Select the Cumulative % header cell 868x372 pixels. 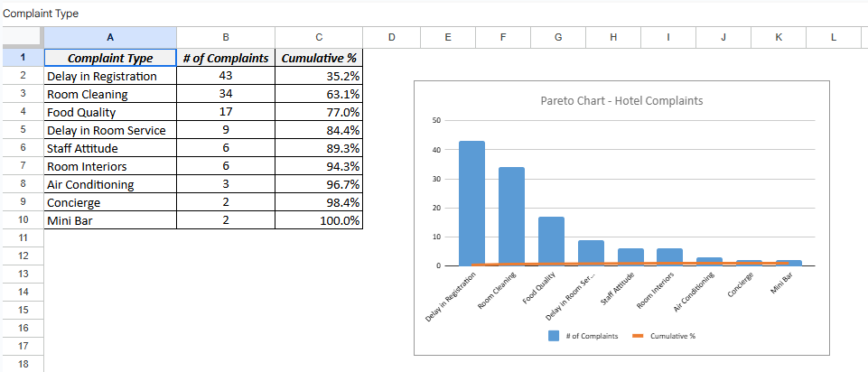click(319, 58)
